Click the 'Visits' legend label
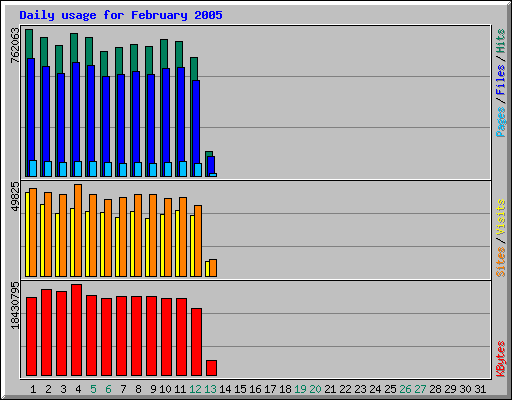The image size is (512, 400). (x=500, y=218)
